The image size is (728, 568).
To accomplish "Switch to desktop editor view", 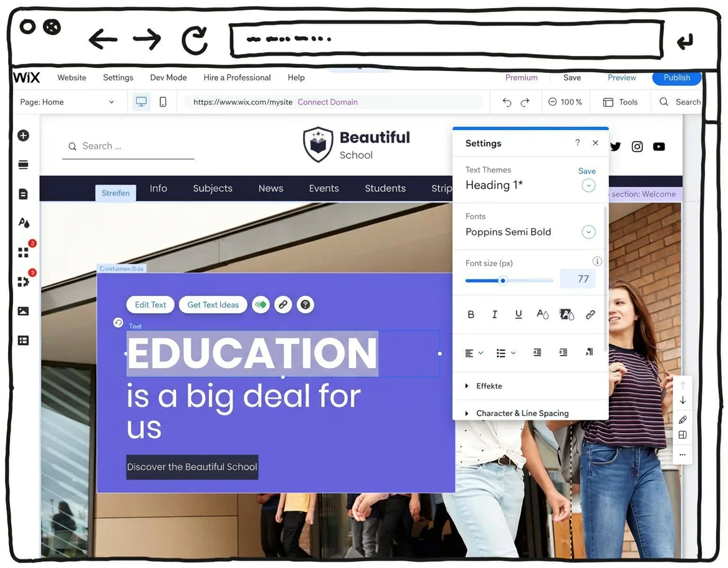I will 141,101.
